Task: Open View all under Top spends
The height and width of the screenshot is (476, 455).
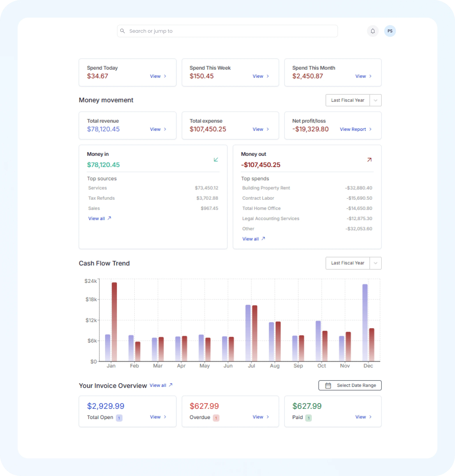Action: [254, 239]
